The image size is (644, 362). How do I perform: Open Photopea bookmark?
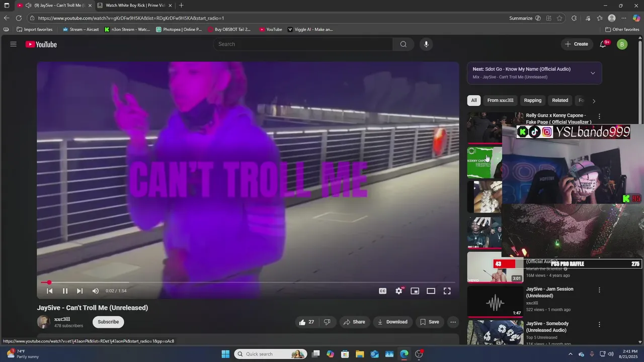pos(179,29)
